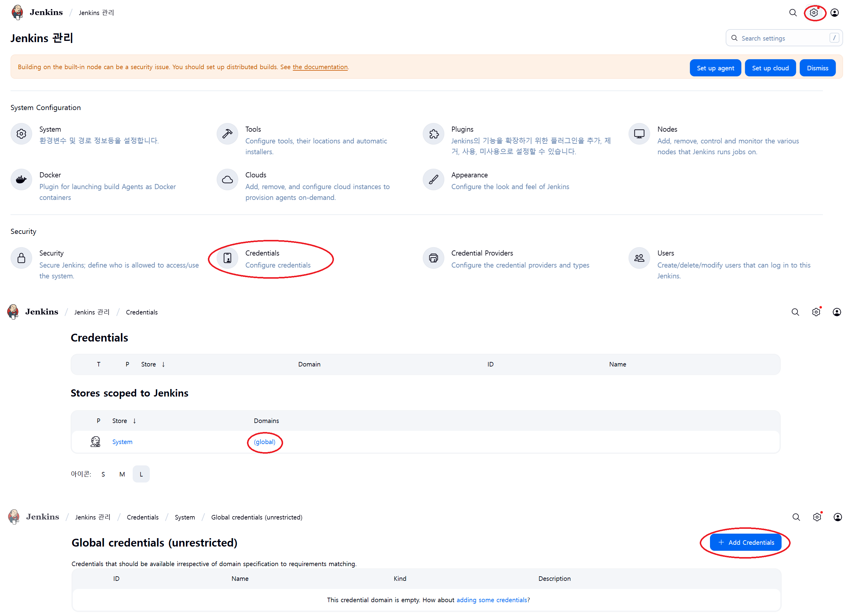The width and height of the screenshot is (861, 616).
Task: Select icon size L
Action: [141, 474]
